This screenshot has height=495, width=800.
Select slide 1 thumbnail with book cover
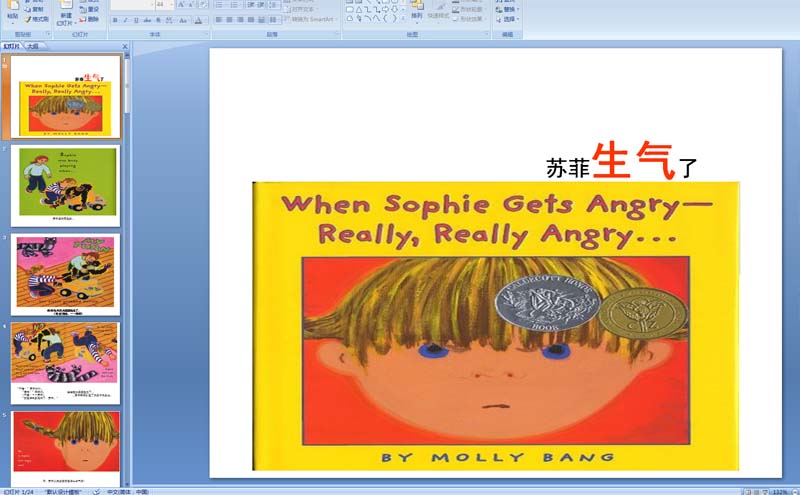click(65, 97)
